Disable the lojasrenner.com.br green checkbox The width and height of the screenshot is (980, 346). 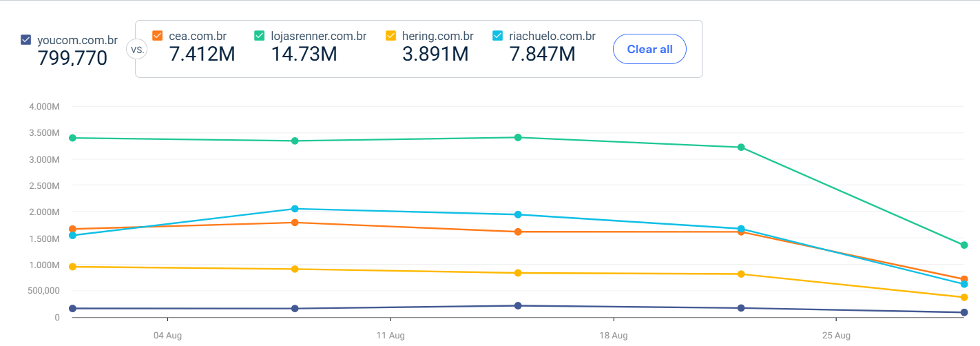[x=260, y=36]
